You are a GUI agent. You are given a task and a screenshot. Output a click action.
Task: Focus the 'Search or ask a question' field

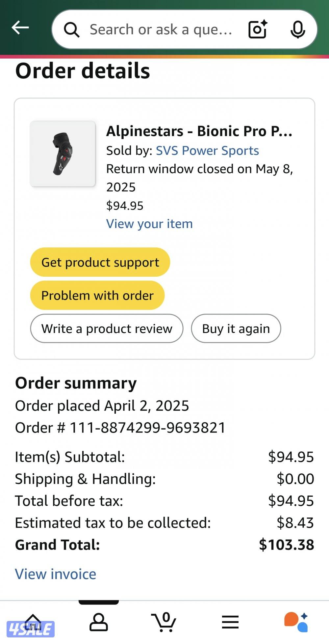point(161,30)
